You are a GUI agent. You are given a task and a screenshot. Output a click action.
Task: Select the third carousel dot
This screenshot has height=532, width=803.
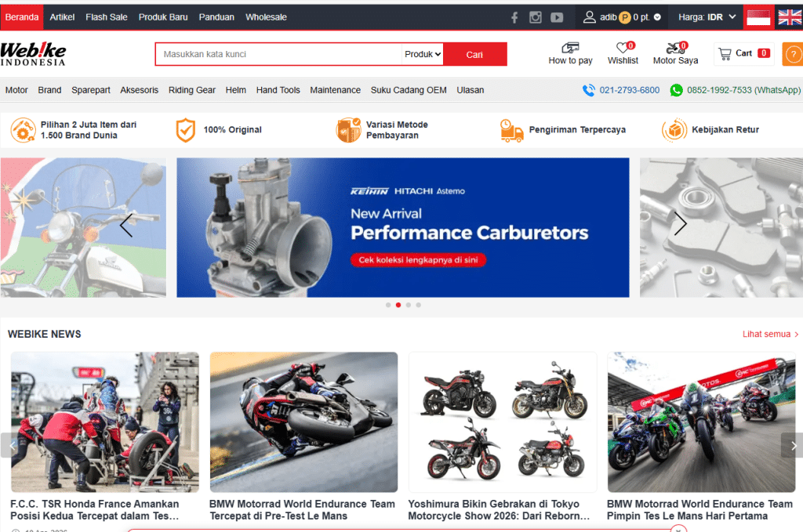(x=408, y=305)
